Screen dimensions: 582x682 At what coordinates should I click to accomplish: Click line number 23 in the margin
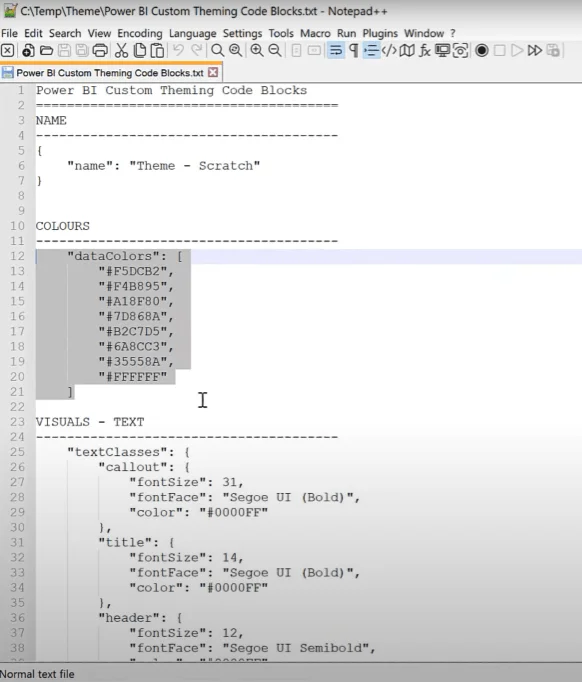17,422
